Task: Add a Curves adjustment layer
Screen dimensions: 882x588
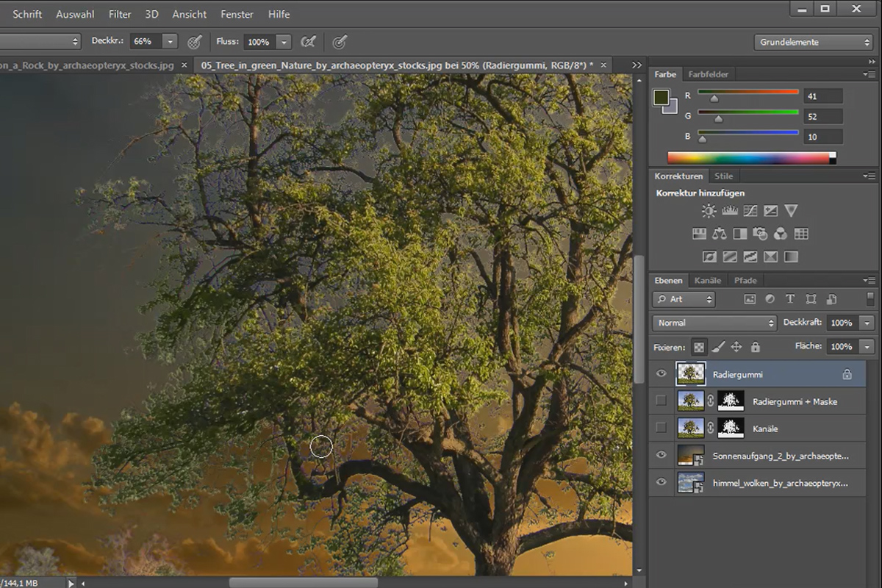Action: 750,211
